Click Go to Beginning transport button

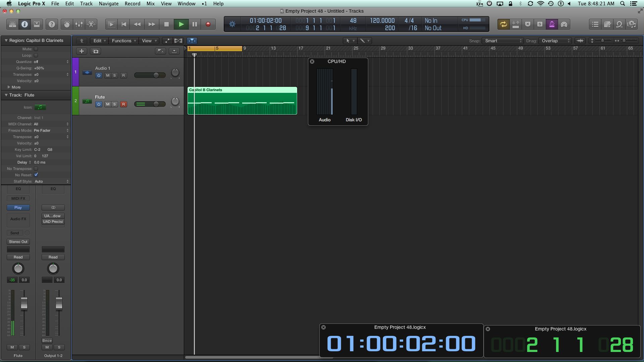pyautogui.click(x=124, y=24)
